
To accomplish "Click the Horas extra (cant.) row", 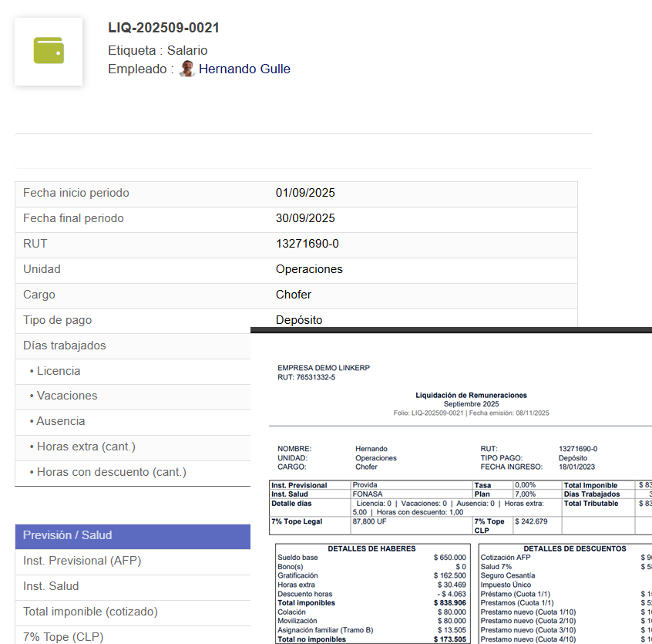I will (86, 447).
